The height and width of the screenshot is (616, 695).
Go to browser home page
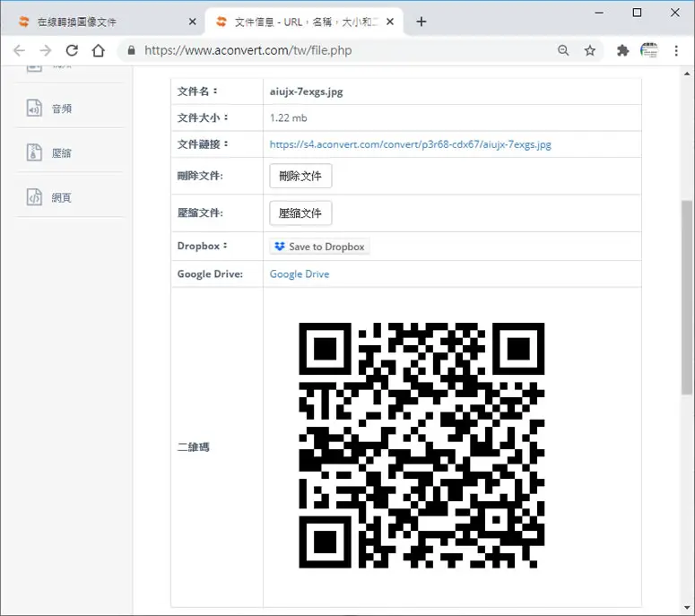pos(99,50)
